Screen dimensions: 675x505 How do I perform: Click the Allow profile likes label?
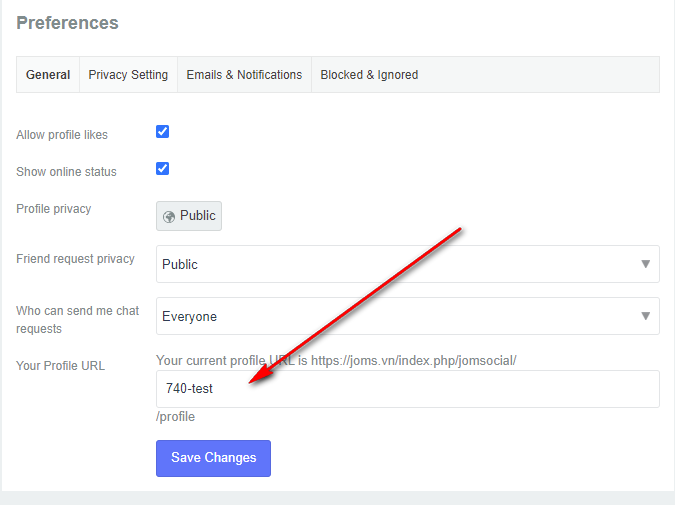pyautogui.click(x=62, y=135)
